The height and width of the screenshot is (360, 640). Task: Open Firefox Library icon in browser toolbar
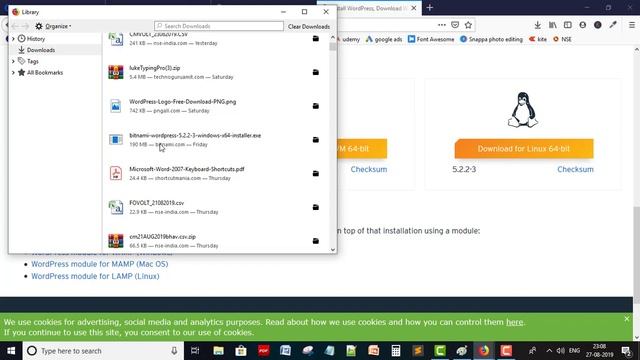tap(553, 25)
